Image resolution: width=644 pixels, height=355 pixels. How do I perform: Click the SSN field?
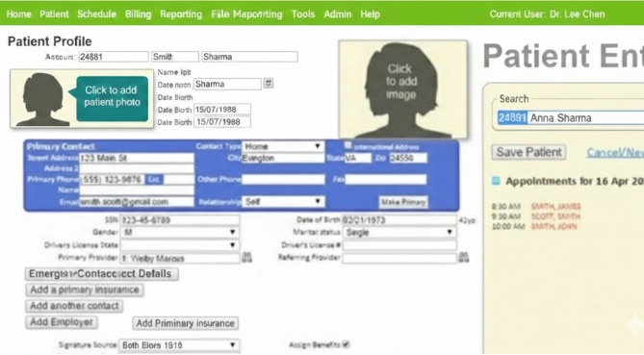(180, 220)
